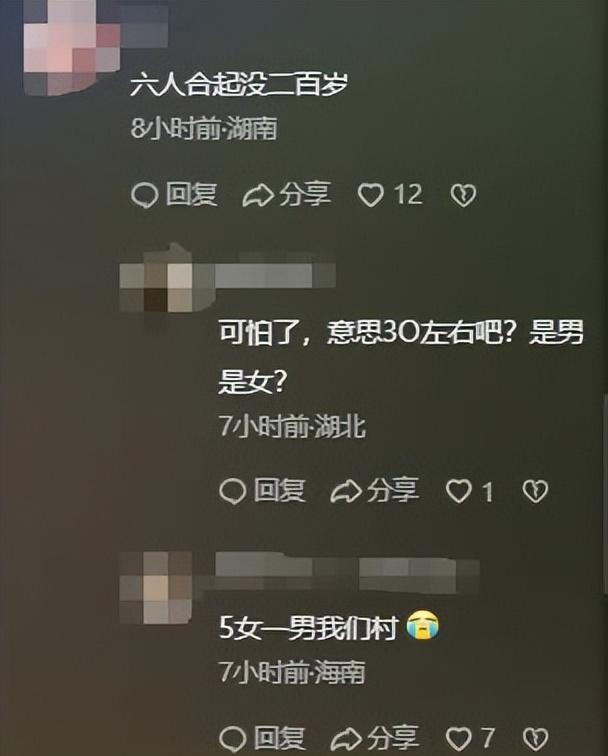Click the scrollbar on the right edge

click(x=606, y=494)
